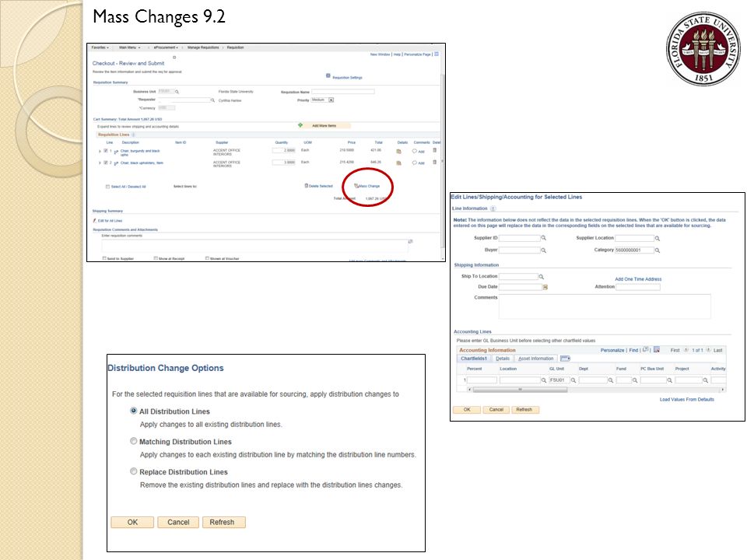Click the Project lookup magnifier
The width and height of the screenshot is (747, 560).
pyautogui.click(x=706, y=380)
